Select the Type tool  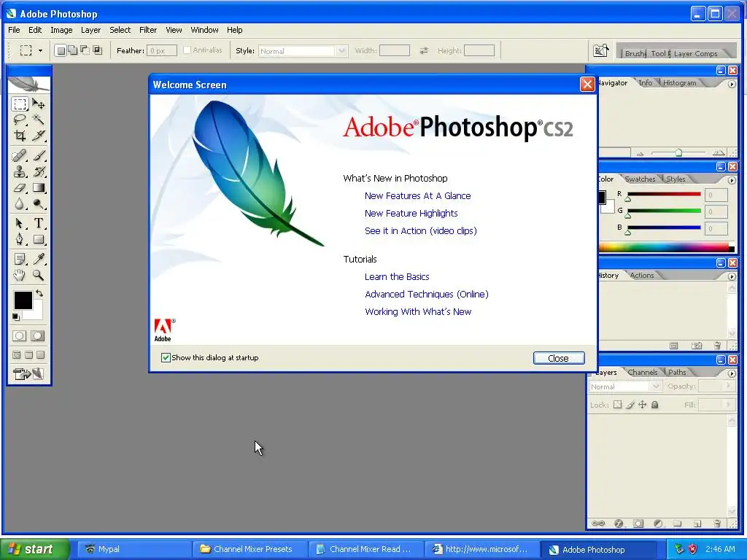coord(39,223)
